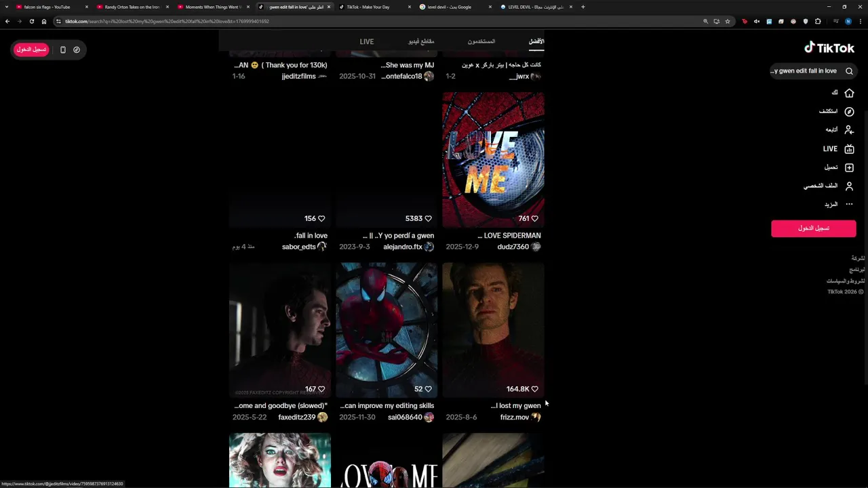The width and height of the screenshot is (868, 488).
Task: Click the browser home icon
Action: tap(44, 21)
